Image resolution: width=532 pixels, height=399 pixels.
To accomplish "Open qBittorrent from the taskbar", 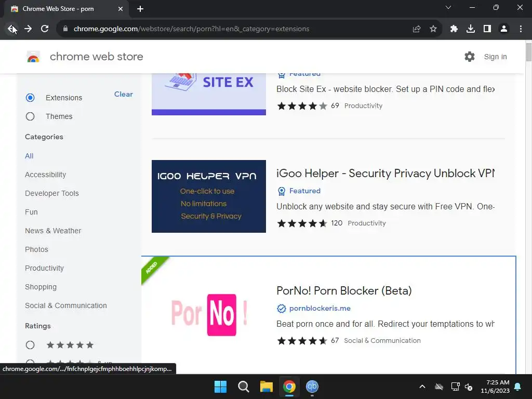I will coord(312,387).
